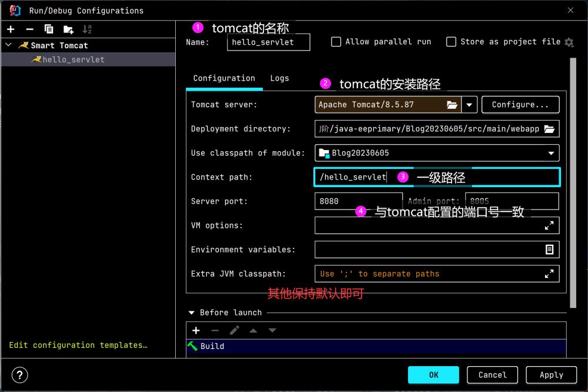Collapse the Smart Tomcat tree node
The height and width of the screenshot is (392, 588).
(x=8, y=45)
